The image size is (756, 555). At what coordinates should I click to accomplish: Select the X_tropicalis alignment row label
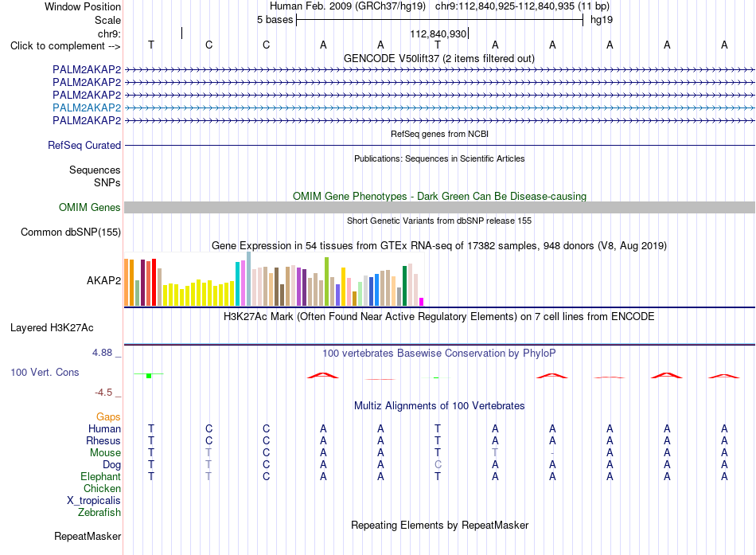point(94,501)
